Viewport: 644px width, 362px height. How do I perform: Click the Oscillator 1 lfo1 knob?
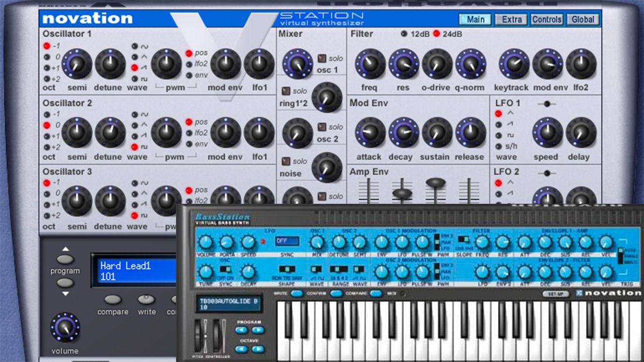coord(259,64)
